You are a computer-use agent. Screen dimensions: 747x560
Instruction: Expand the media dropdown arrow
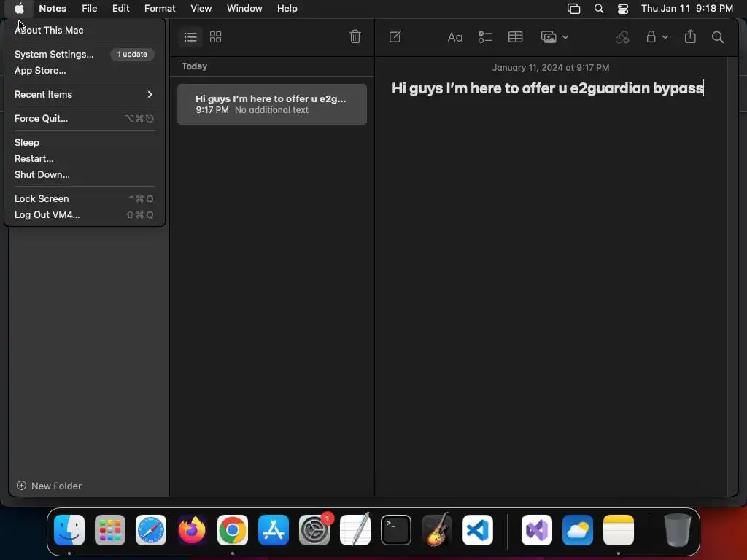point(565,37)
